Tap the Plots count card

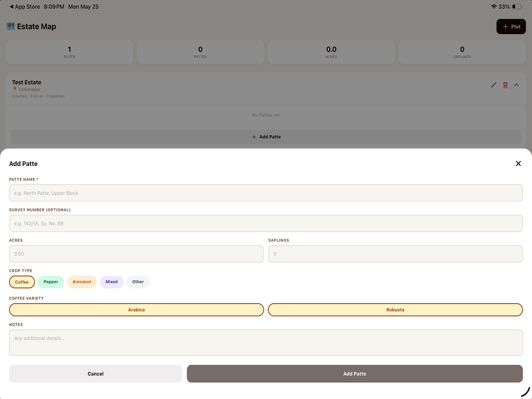tap(70, 52)
